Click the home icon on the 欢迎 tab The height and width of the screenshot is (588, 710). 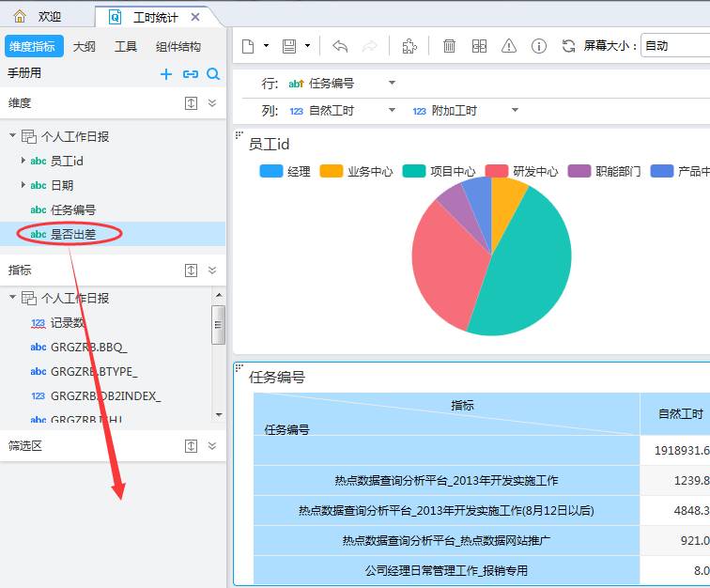point(20,17)
